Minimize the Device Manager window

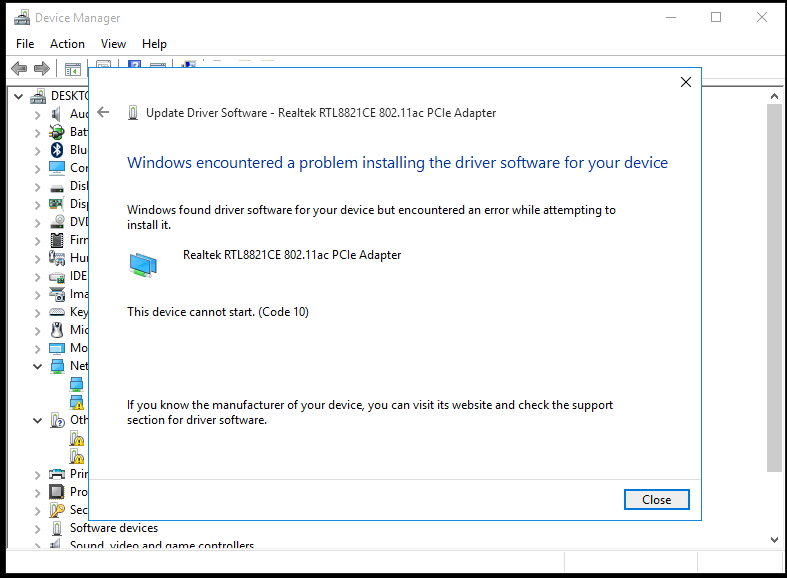click(x=671, y=18)
